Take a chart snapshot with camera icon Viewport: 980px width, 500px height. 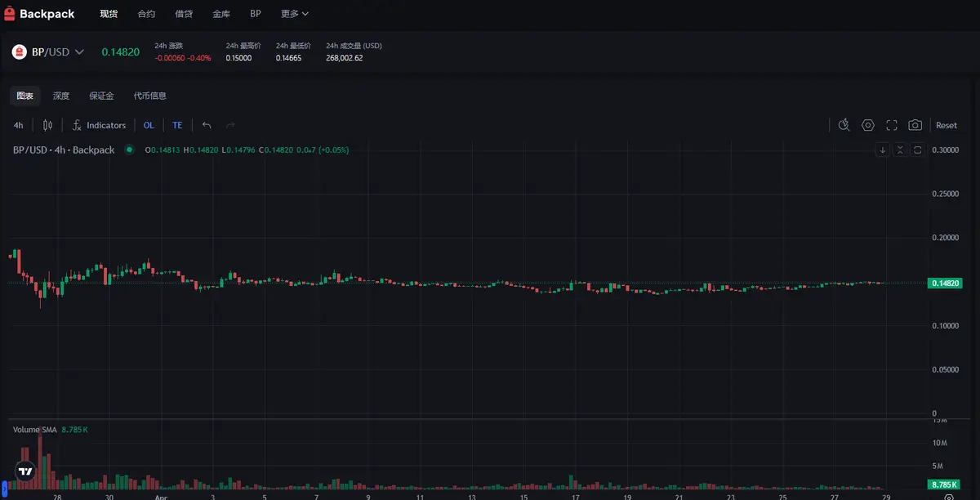coord(915,125)
